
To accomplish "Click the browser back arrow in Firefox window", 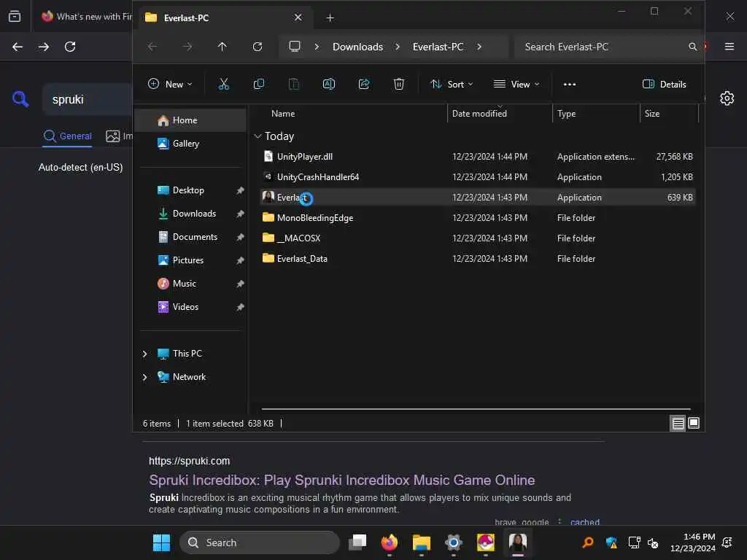I will (x=18, y=47).
